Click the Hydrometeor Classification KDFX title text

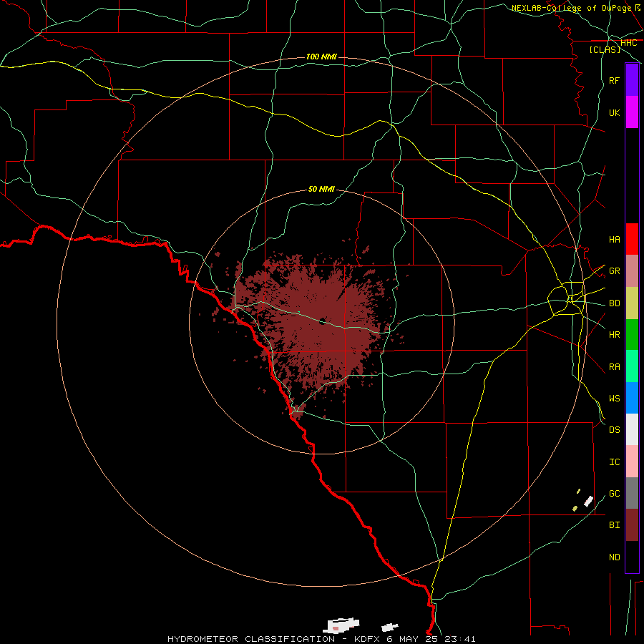coord(321,639)
